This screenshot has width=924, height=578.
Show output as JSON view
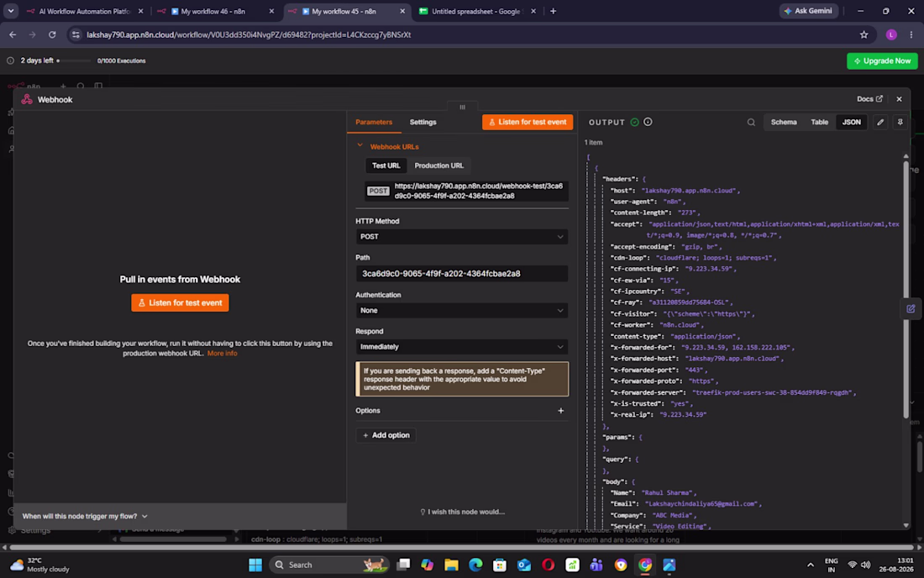coord(851,122)
